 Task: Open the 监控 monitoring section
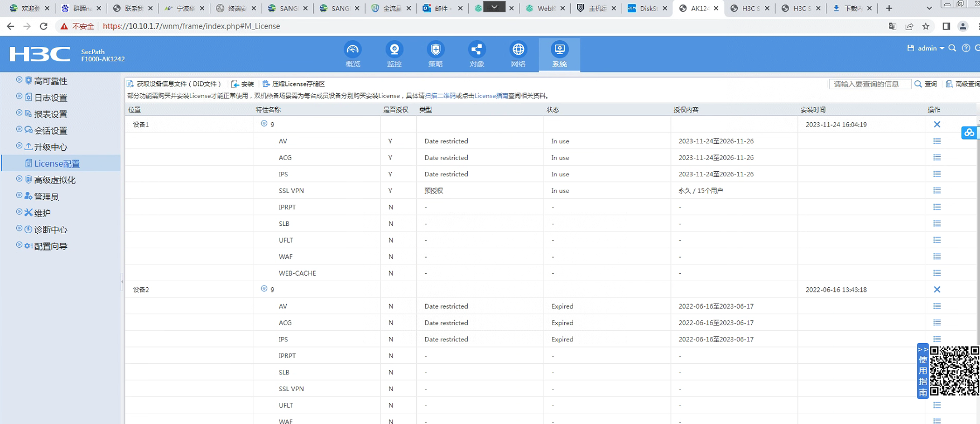[x=394, y=55]
